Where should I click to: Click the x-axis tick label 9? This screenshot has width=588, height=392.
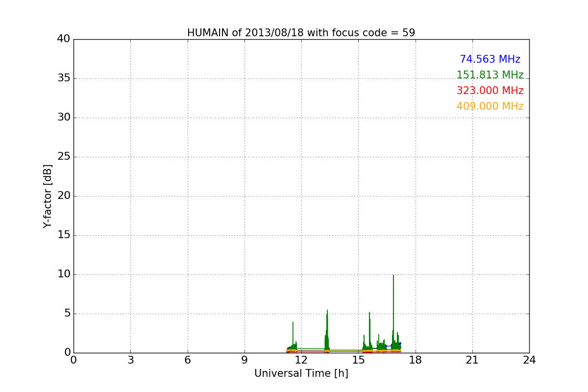coord(245,360)
